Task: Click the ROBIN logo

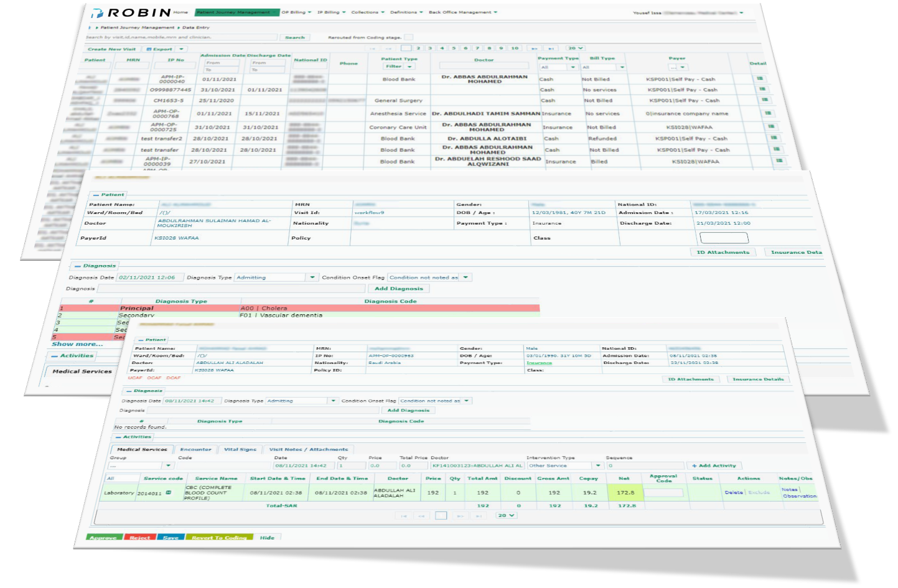Action: point(131,12)
